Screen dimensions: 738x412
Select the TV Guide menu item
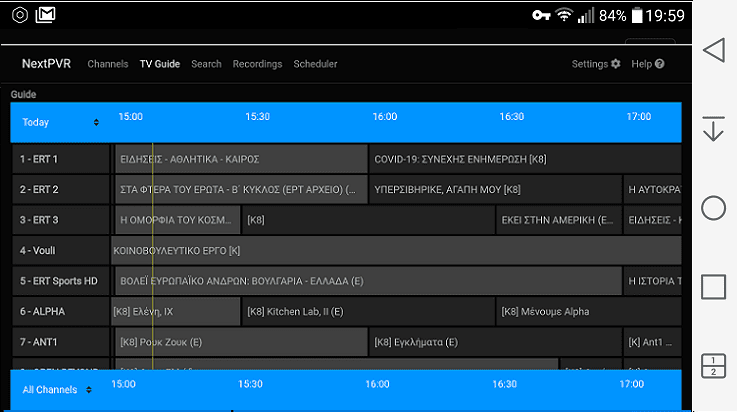(x=160, y=64)
